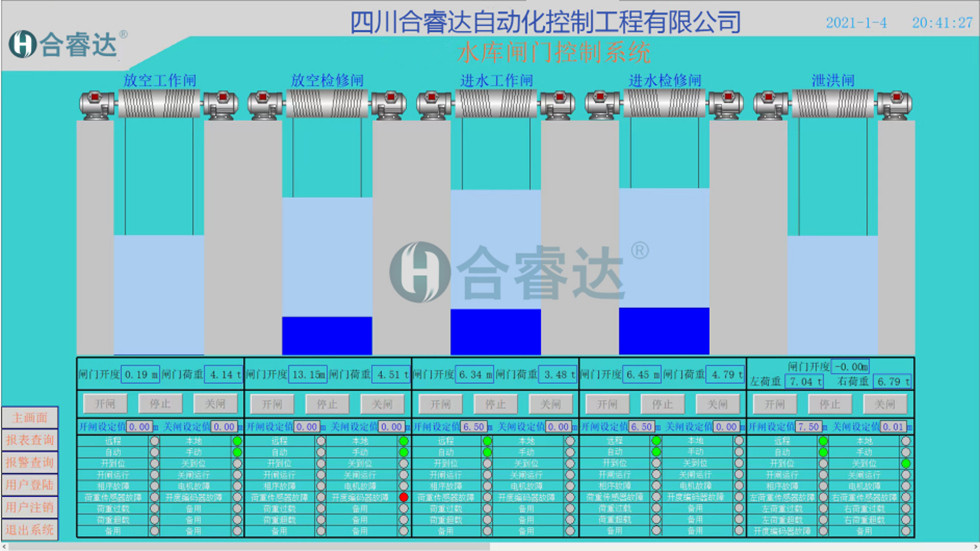
Task: Open 用户登陆 user login
Action: (29, 485)
